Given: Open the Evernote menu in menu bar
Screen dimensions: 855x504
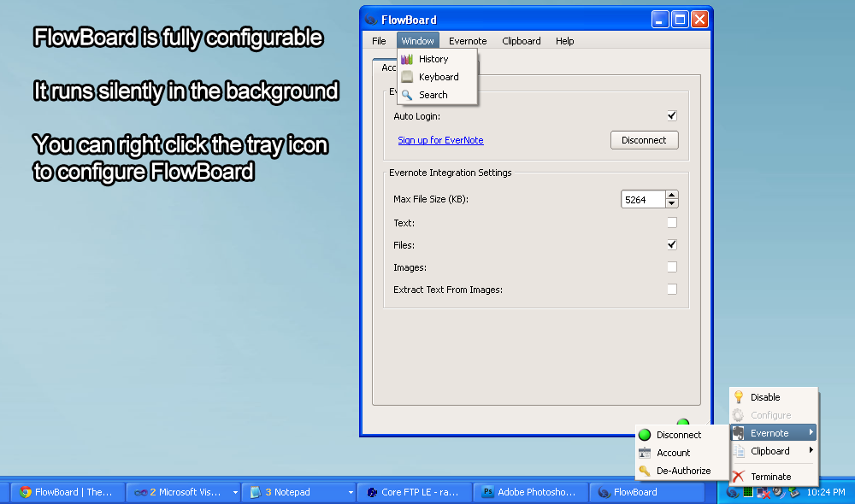Looking at the screenshot, I should click(468, 41).
